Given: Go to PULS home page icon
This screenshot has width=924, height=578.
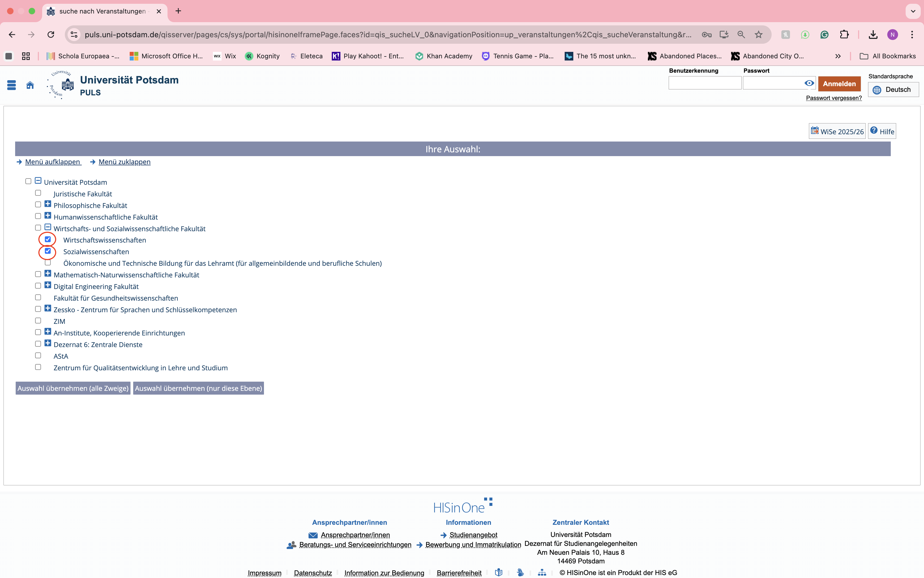Looking at the screenshot, I should 30,85.
